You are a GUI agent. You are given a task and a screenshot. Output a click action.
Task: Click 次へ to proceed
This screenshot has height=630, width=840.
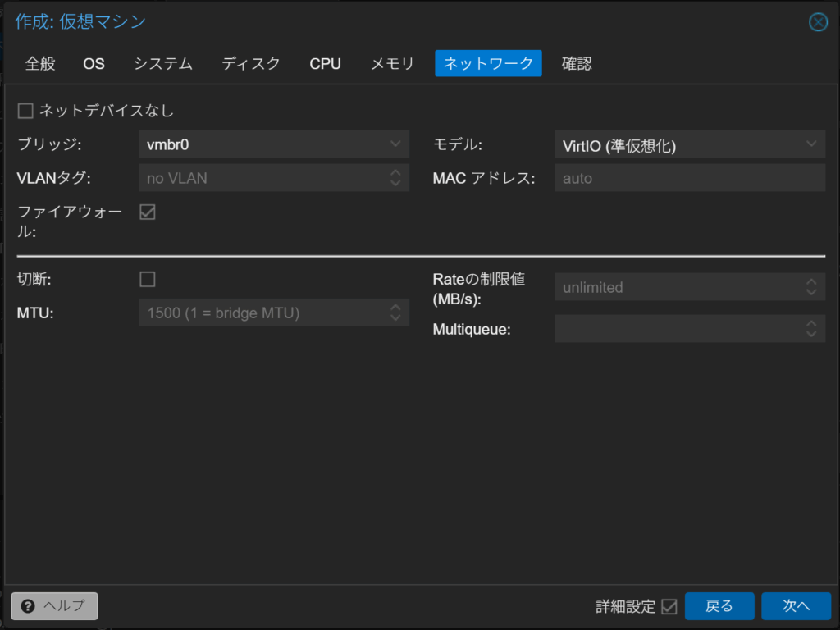[795, 606]
